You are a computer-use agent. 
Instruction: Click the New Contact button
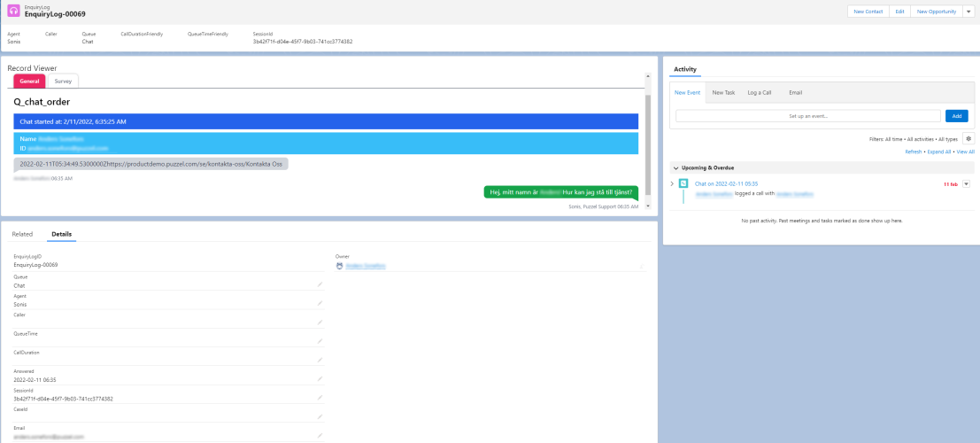[868, 12]
